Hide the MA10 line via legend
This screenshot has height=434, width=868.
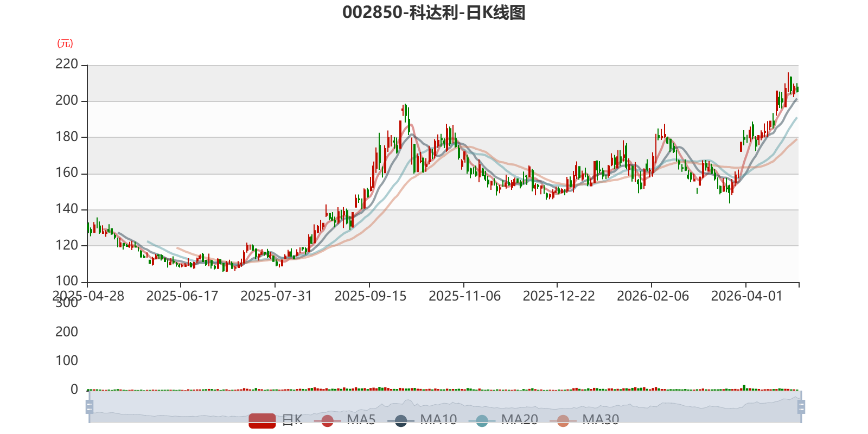click(422, 420)
